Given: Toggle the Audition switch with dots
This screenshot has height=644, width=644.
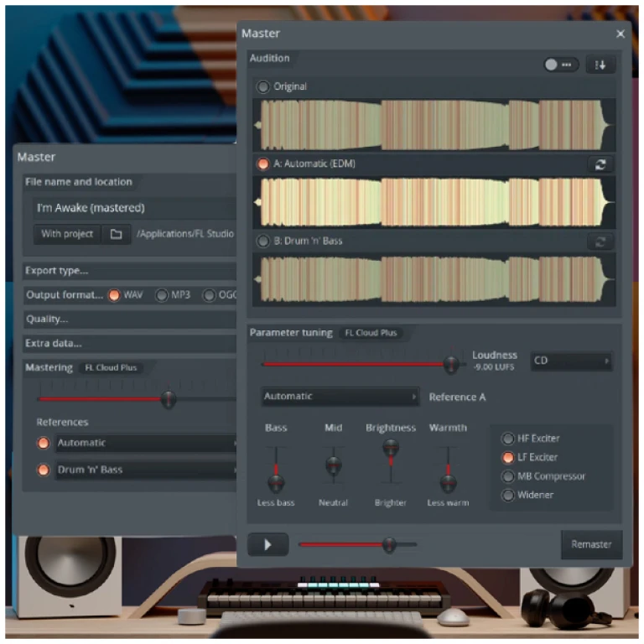Looking at the screenshot, I should click(x=561, y=65).
